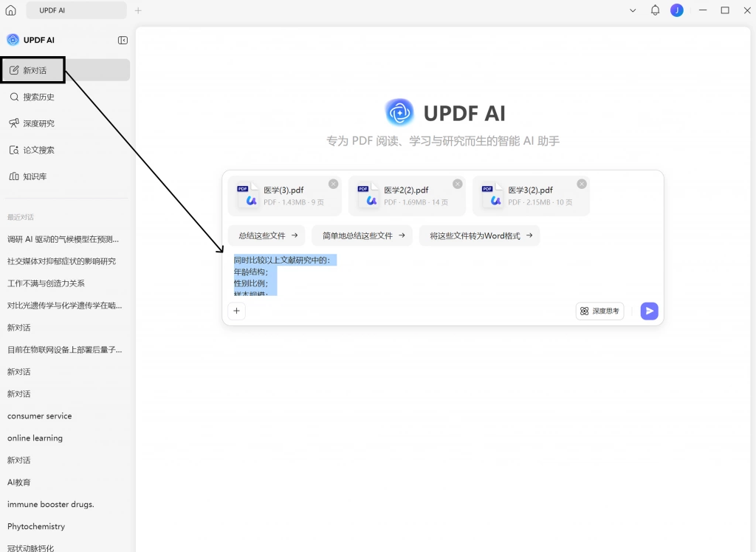Select the UPDF AI tab

(x=76, y=10)
